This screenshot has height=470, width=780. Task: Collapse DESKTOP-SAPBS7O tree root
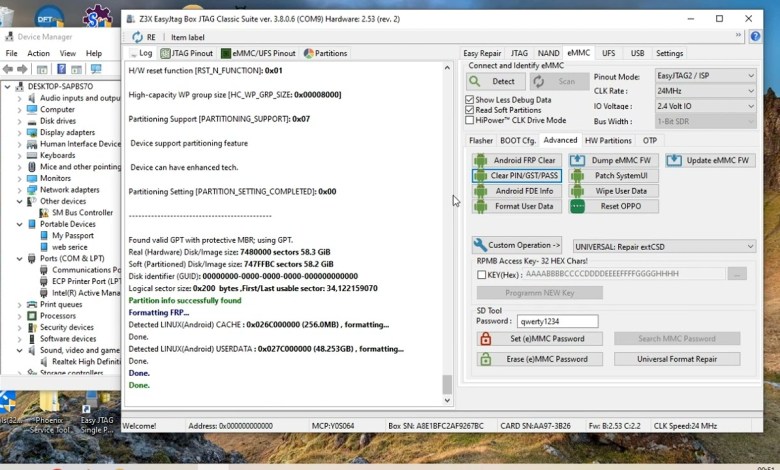pyautogui.click(x=7, y=87)
